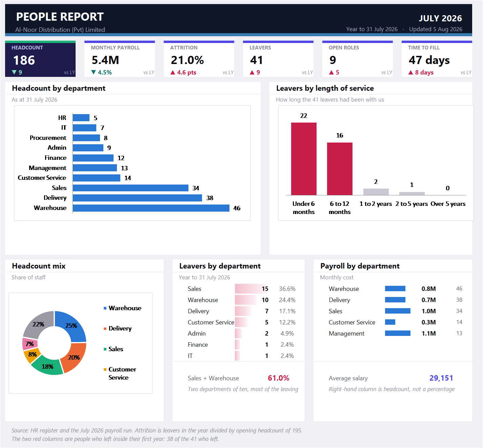This screenshot has height=448, width=483.
Task: Click the Leavers by length of service heading
Action: pos(325,88)
